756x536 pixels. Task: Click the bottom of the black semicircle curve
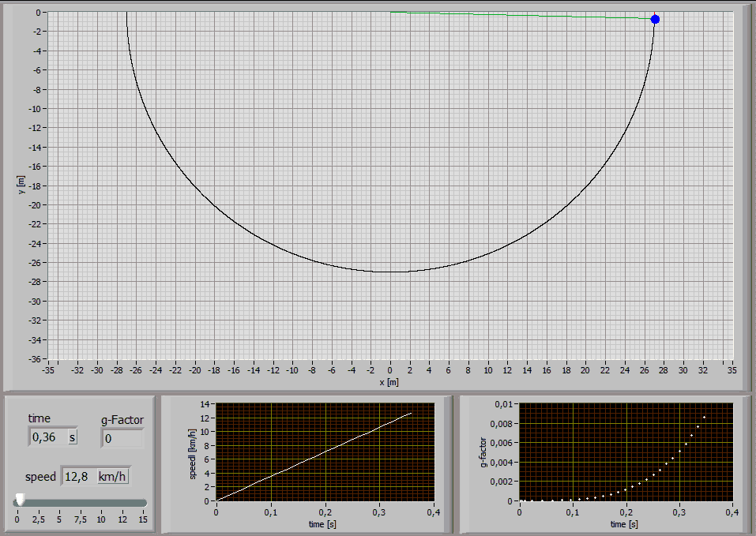pyautogui.click(x=389, y=272)
